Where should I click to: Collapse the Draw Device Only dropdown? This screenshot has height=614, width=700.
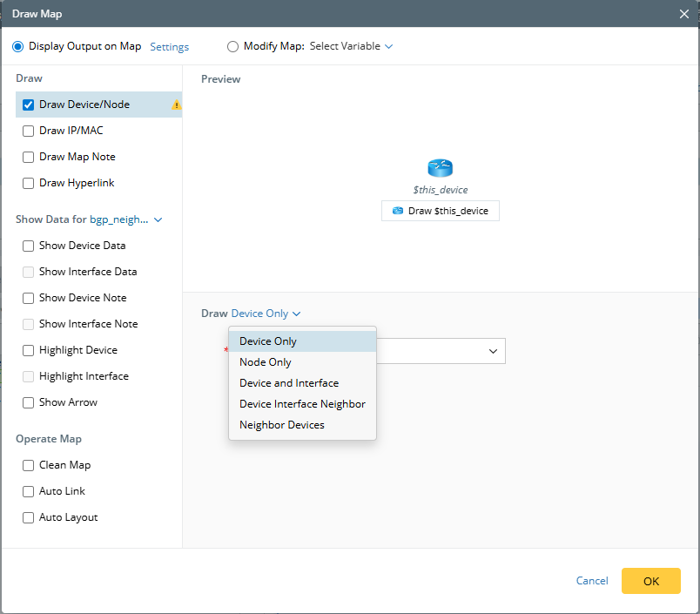point(266,314)
